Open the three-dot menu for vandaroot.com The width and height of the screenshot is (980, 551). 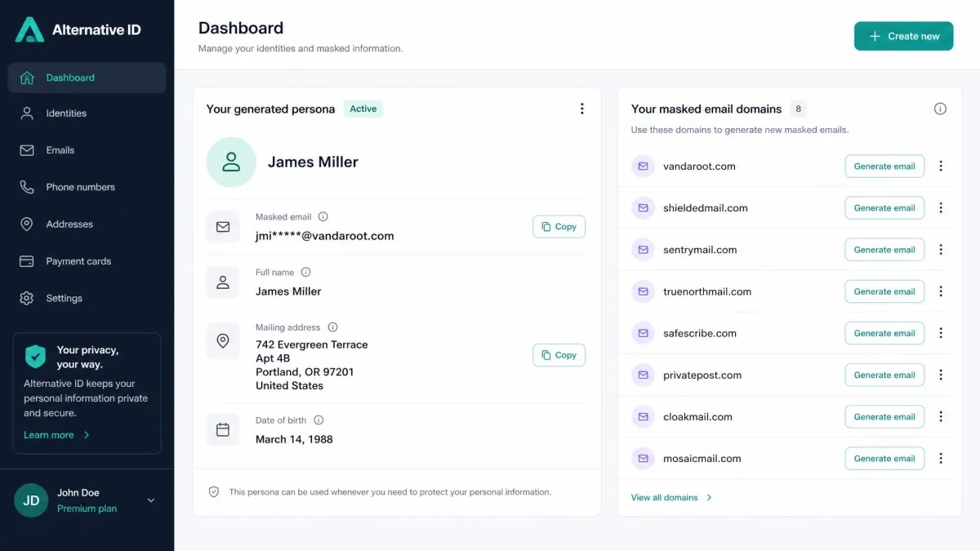941,166
